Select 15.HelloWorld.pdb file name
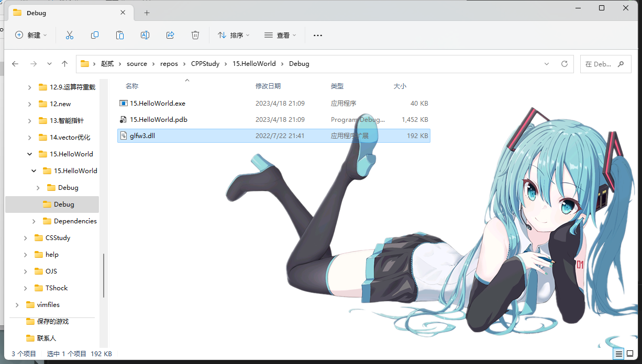Screen dimensions: 642x364 tap(159, 120)
